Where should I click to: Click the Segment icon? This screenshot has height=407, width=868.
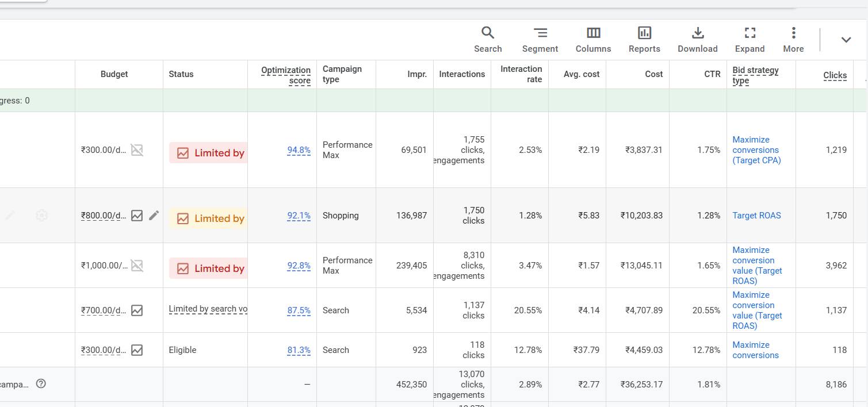coord(540,40)
